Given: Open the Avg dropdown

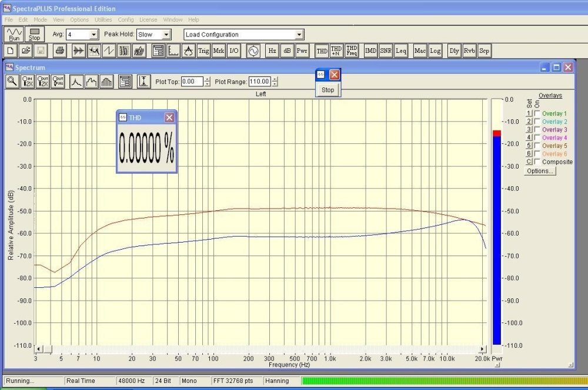Looking at the screenshot, I should 93,35.
